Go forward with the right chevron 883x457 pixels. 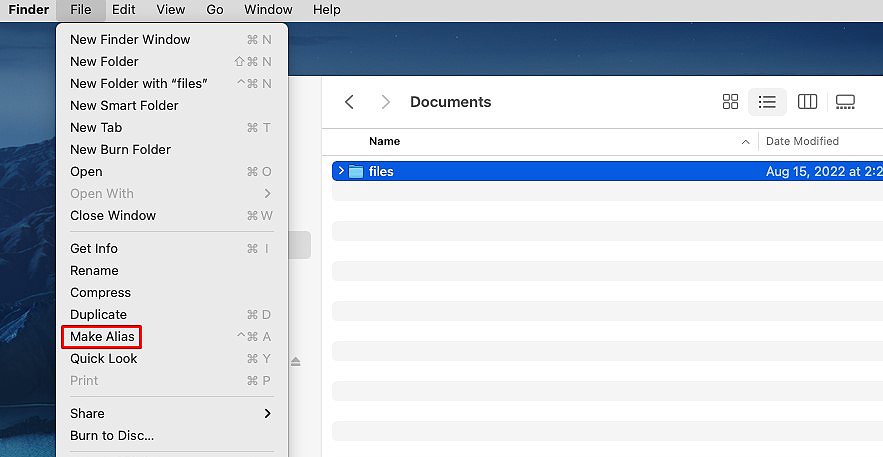[386, 102]
